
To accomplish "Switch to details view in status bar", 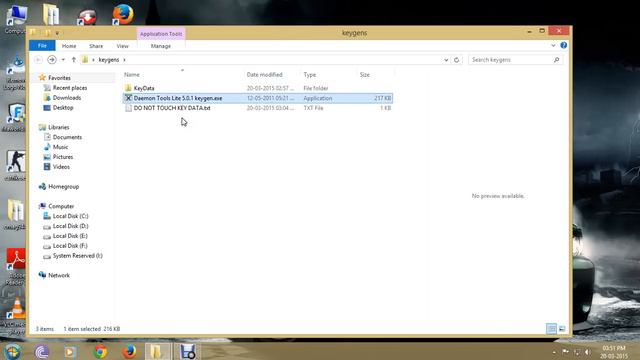I will pyautogui.click(x=551, y=329).
